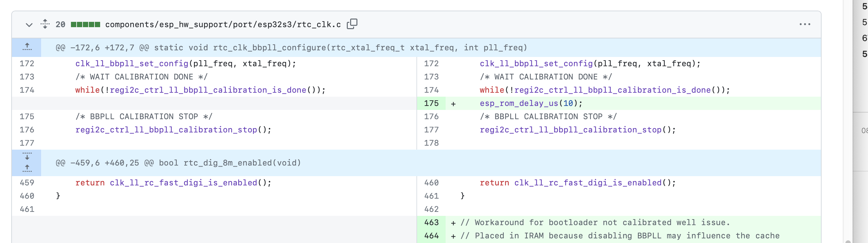Click regi2c_ctrl_ll_bbpll_calibration_stop() in the right pane
This screenshot has height=243, width=868.
point(578,130)
